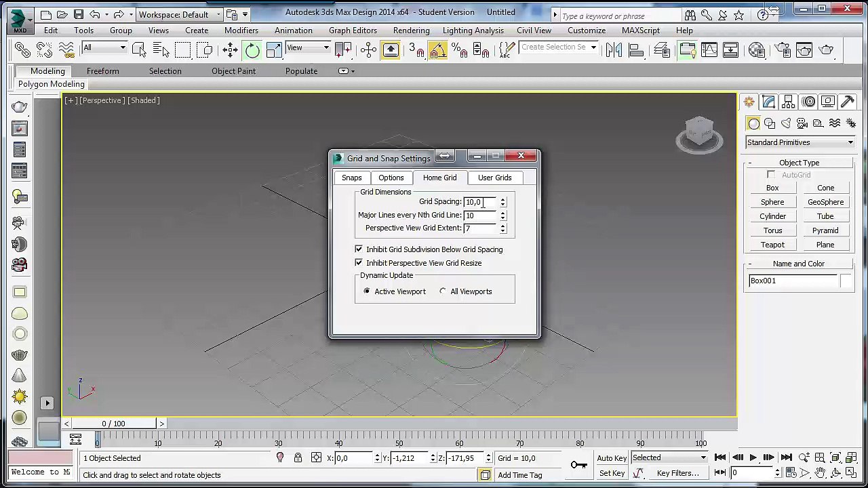868x488 pixels.
Task: Open the key filter Selected dropdown
Action: (669, 458)
